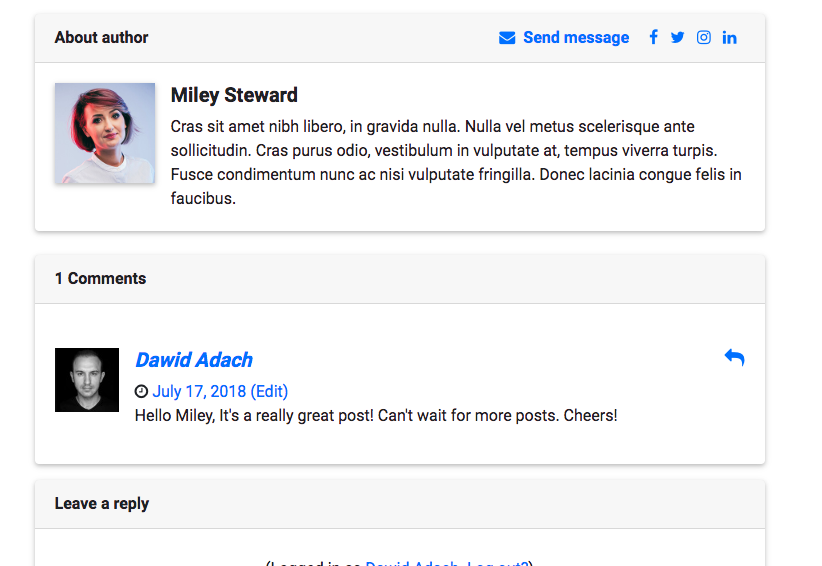Open the author's Instagram icon
822x566 pixels.
(704, 37)
